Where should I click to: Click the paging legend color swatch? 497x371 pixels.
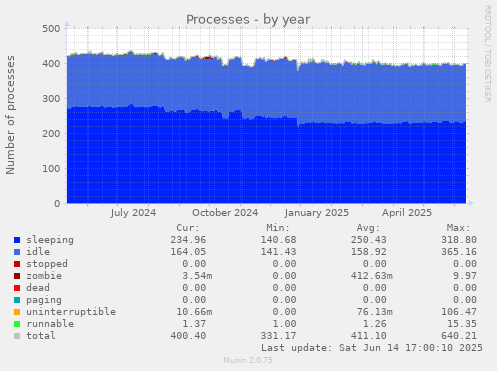[x=17, y=300]
